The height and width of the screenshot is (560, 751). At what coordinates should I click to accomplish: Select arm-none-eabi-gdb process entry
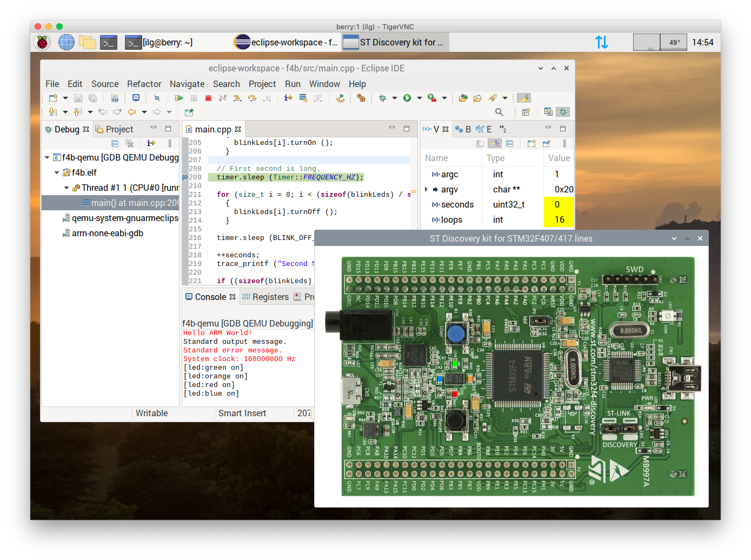(x=103, y=233)
